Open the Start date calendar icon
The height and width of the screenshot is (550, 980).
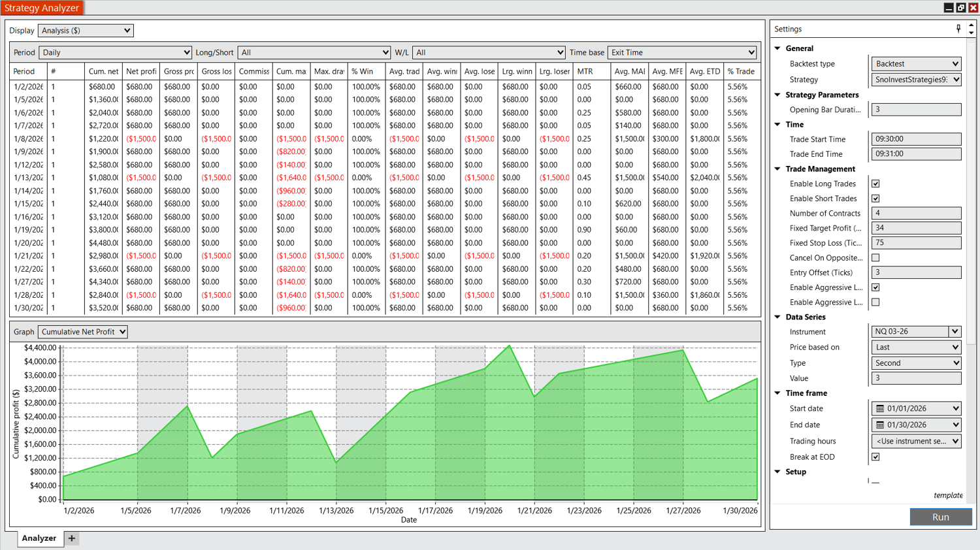(x=880, y=409)
